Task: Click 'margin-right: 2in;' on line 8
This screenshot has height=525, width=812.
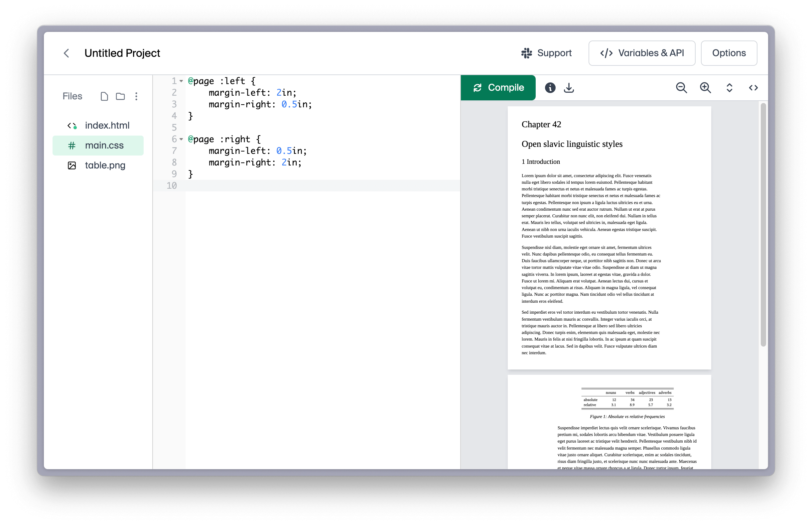Action: (x=255, y=162)
